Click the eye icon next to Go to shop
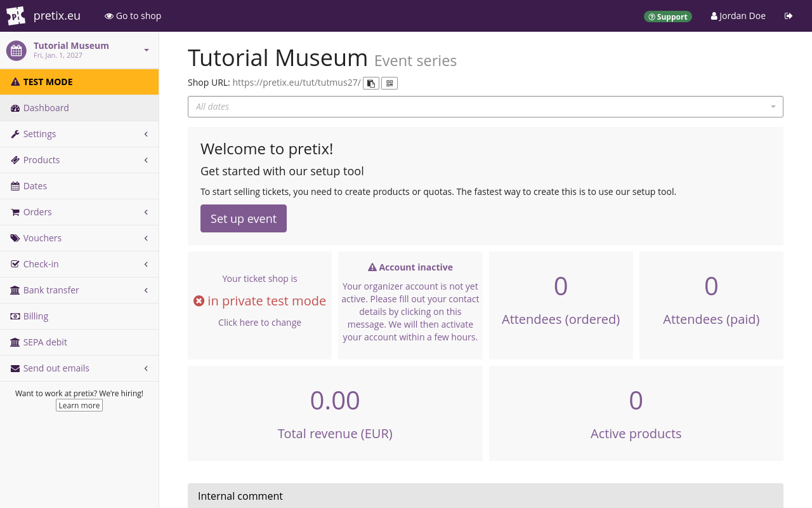812x508 pixels. pyautogui.click(x=109, y=16)
